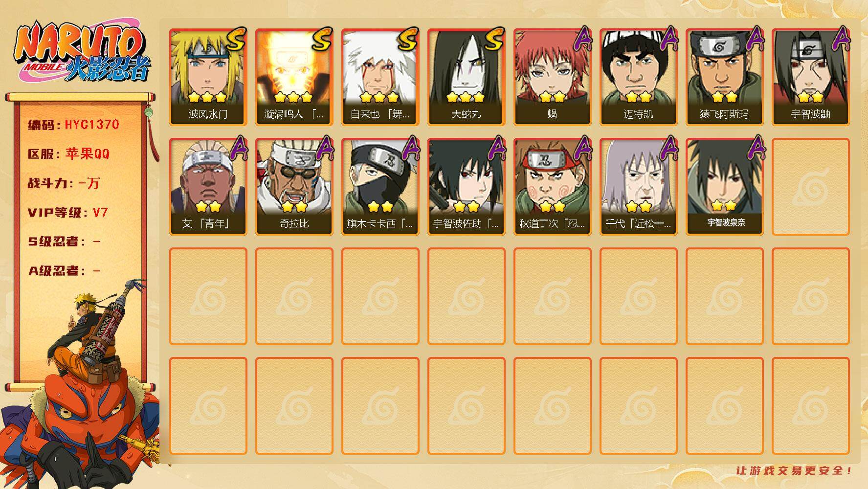The image size is (868, 489).
Task: Click the S rank badge on 波风水门
Action: point(236,39)
